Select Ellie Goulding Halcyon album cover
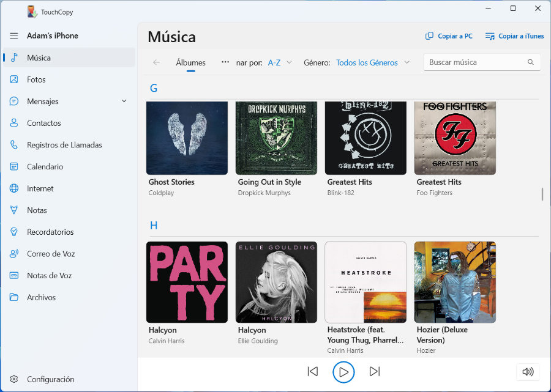This screenshot has width=551, height=392. tap(276, 282)
